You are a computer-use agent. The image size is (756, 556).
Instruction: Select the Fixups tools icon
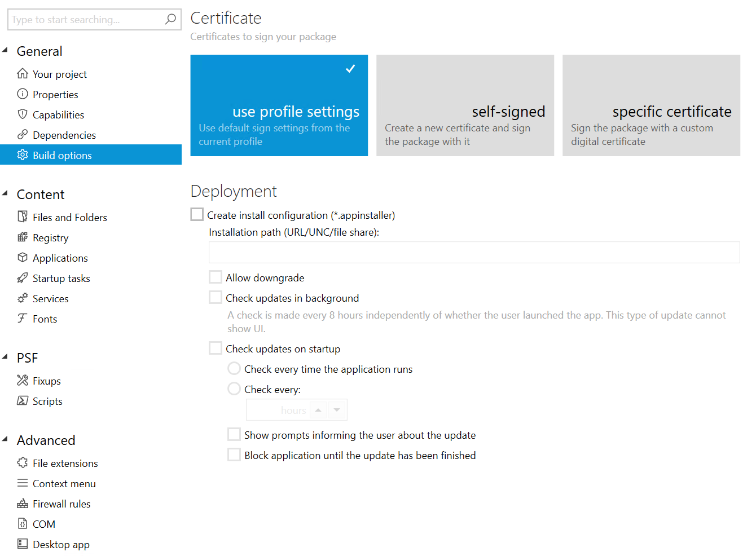tap(22, 381)
